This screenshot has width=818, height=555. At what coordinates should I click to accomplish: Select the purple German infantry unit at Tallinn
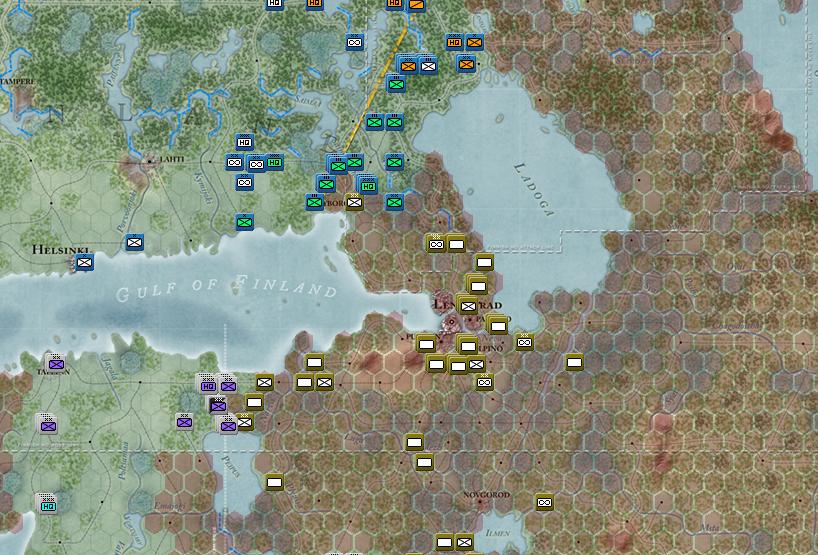(x=56, y=364)
